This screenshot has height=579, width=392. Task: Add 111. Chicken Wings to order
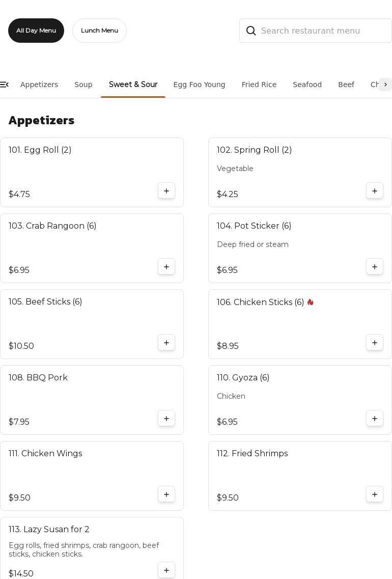[x=166, y=494]
